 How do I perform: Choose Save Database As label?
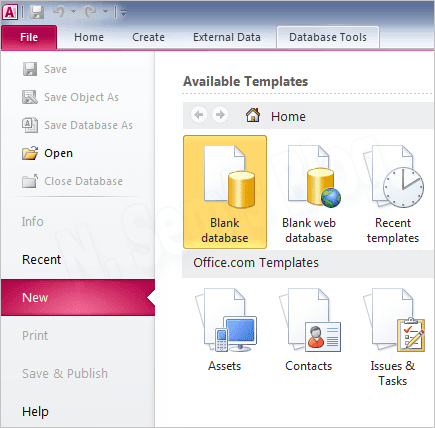88,125
